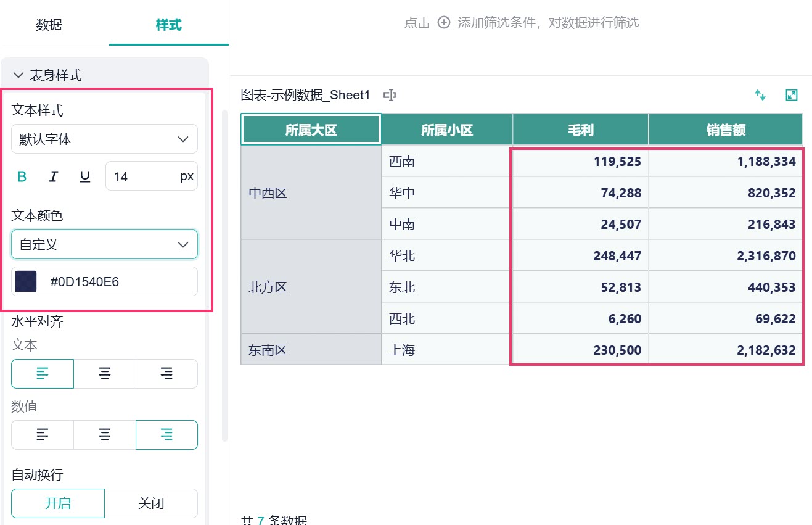
Task: Enable auto line wrap with 开启
Action: click(x=58, y=503)
